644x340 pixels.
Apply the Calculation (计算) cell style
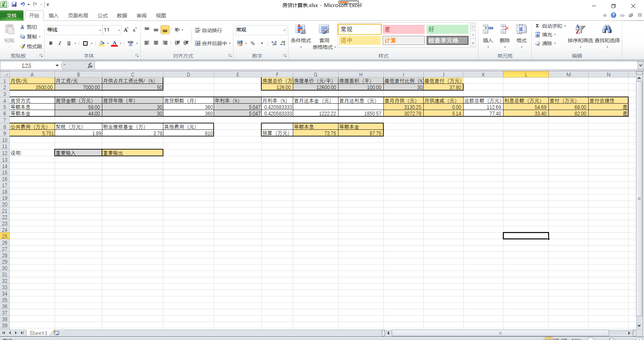[404, 40]
